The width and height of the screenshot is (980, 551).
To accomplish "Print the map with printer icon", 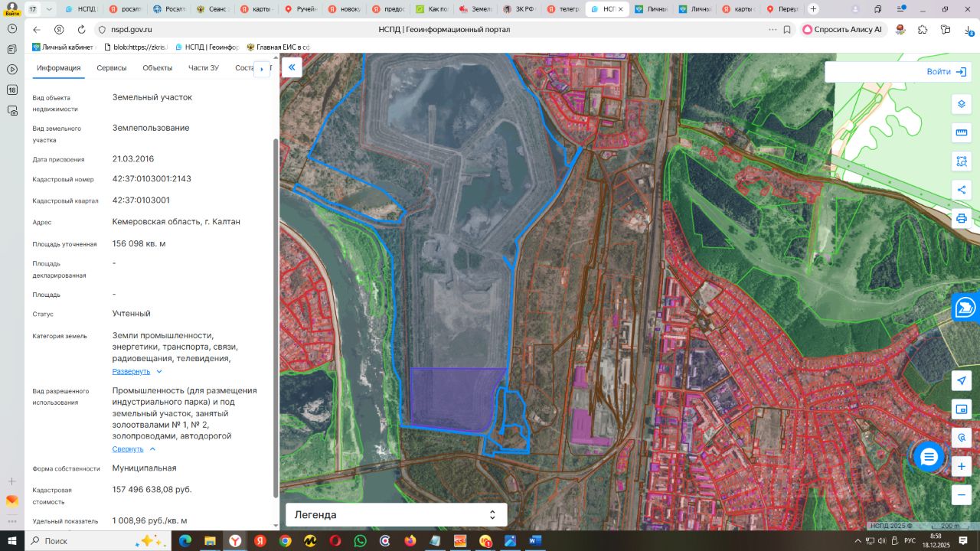I will point(962,218).
